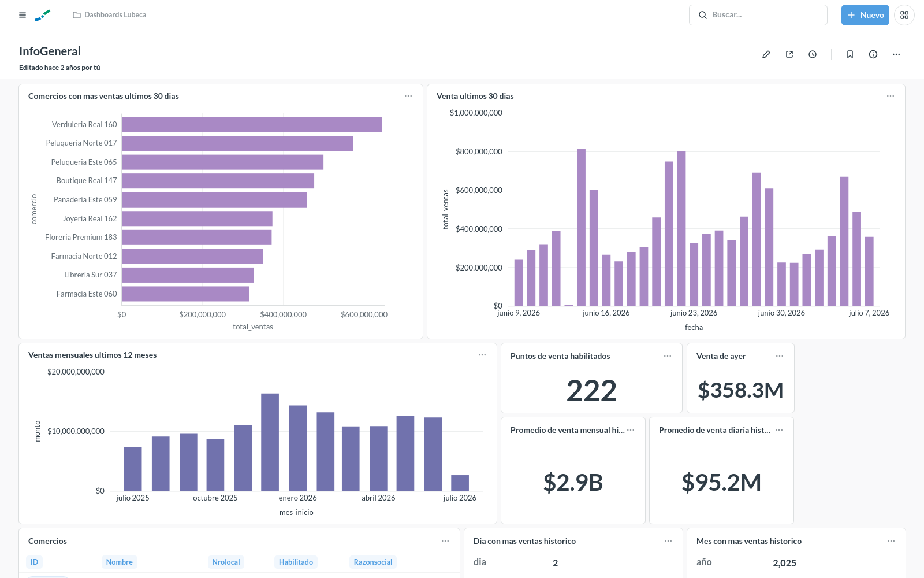Click the $95.2M daily average value
The width and height of the screenshot is (924, 578).
point(721,482)
